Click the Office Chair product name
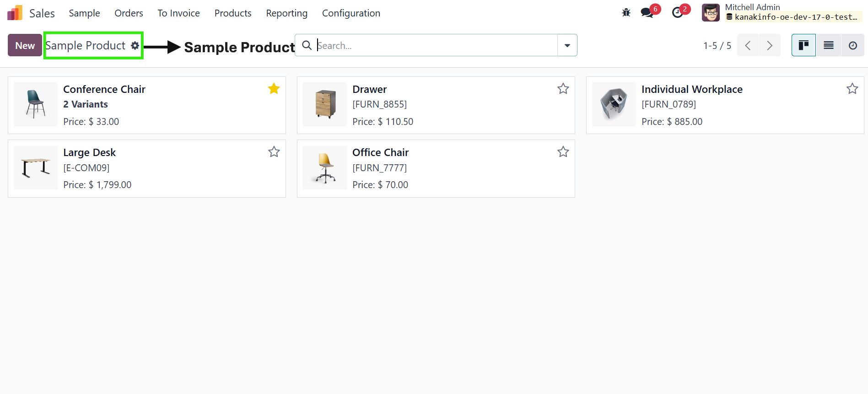The width and height of the screenshot is (868, 394). (380, 152)
